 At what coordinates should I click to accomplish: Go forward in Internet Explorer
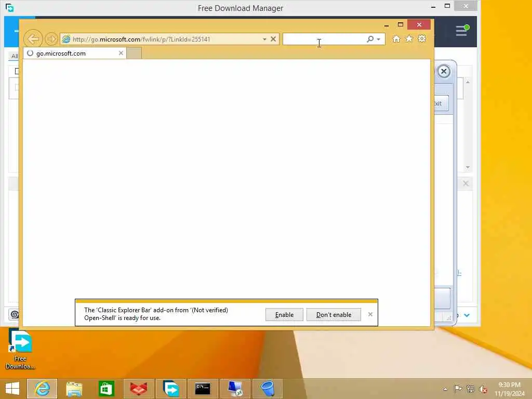tap(51, 39)
